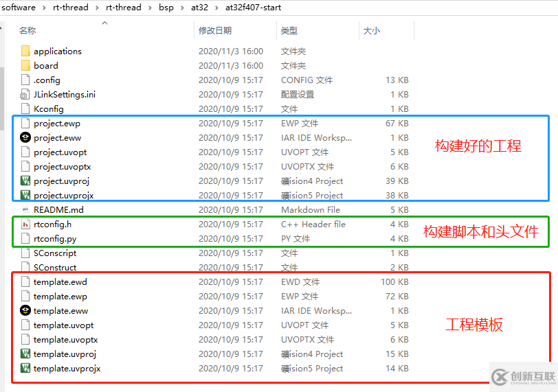Screen dimensions: 558x392
Task: Select the file name JLinkSettings.ini
Action: pos(65,95)
